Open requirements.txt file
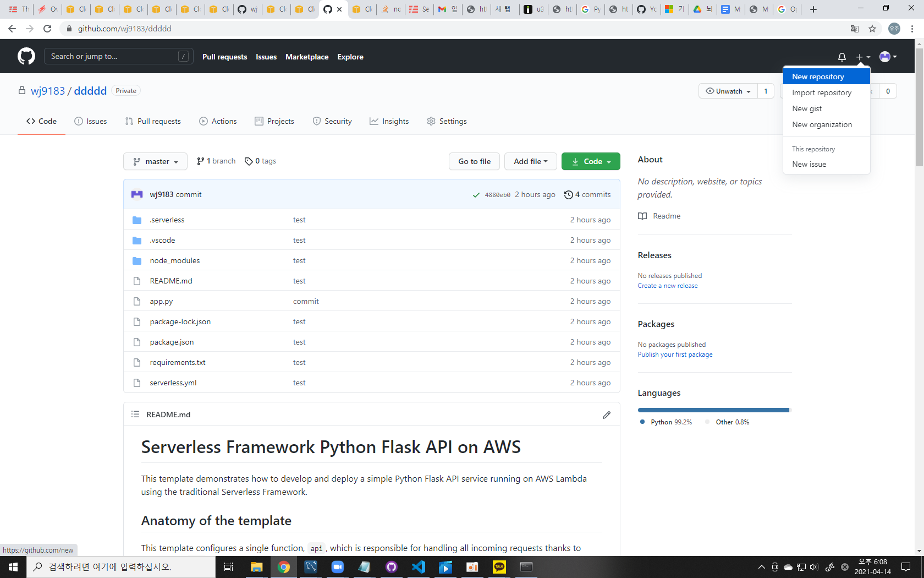The image size is (924, 578). (x=178, y=362)
